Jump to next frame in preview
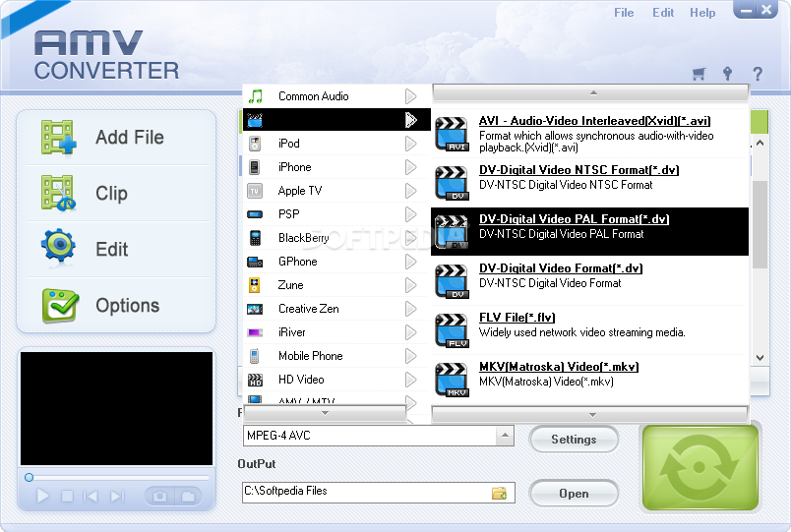791x532 pixels. (x=117, y=497)
